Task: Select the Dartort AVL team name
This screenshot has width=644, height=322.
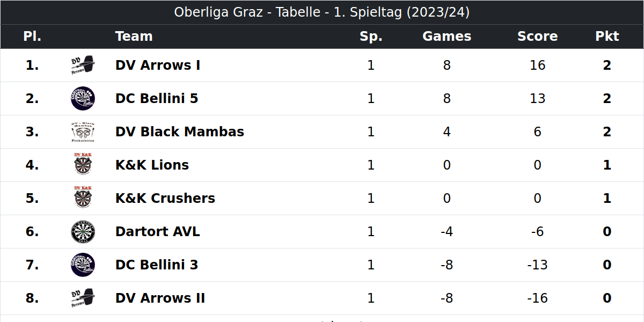Action: click(x=158, y=232)
